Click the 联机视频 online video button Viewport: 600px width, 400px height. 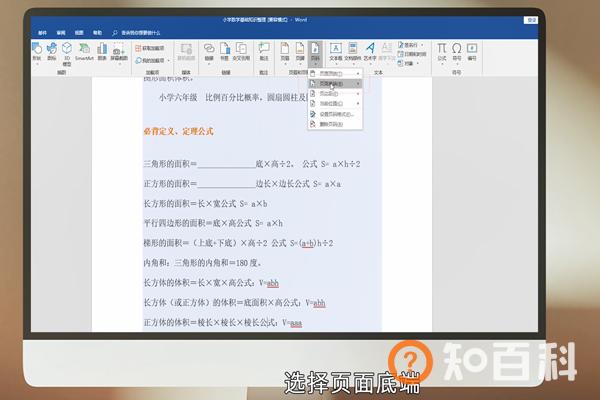186,52
